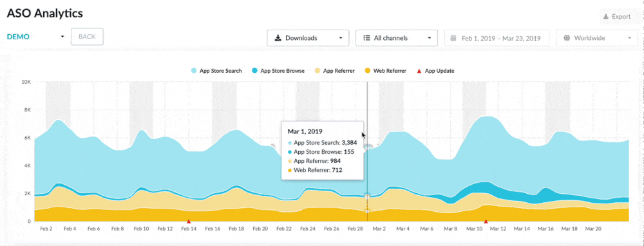Click the globe icon beside Worldwide

tap(567, 38)
